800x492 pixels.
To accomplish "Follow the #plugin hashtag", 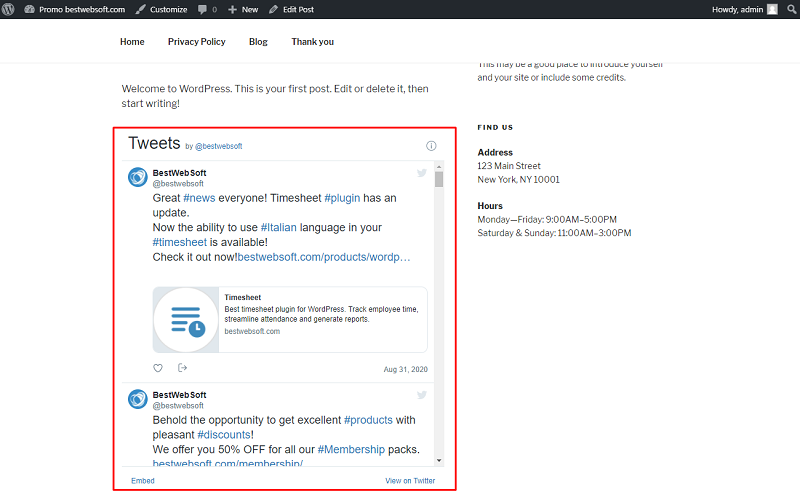I will [x=342, y=198].
